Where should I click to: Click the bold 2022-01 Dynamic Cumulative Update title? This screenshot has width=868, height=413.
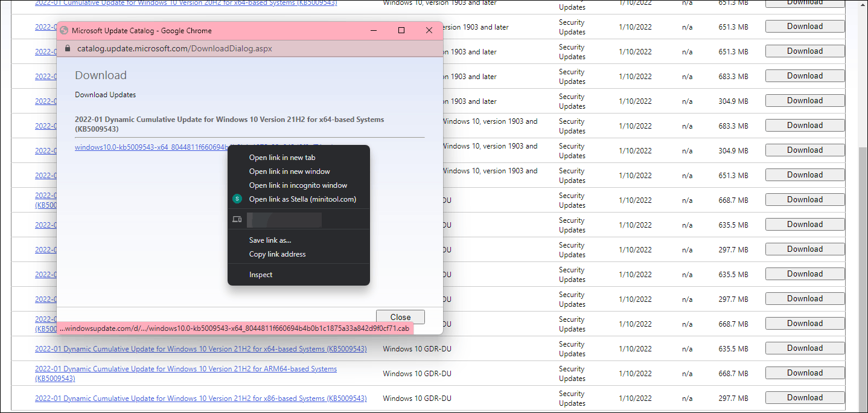229,124
